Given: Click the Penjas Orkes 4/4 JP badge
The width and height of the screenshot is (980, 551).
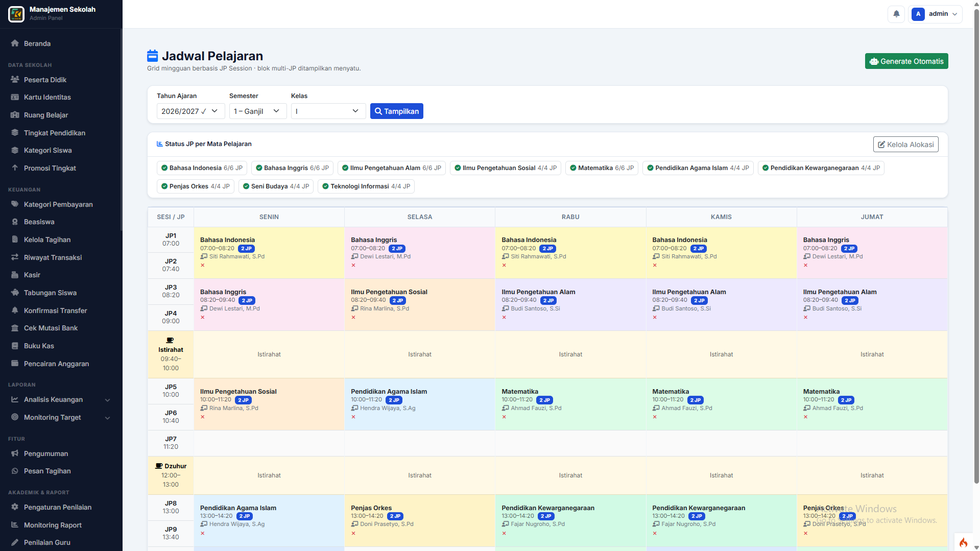Looking at the screenshot, I should coord(195,186).
